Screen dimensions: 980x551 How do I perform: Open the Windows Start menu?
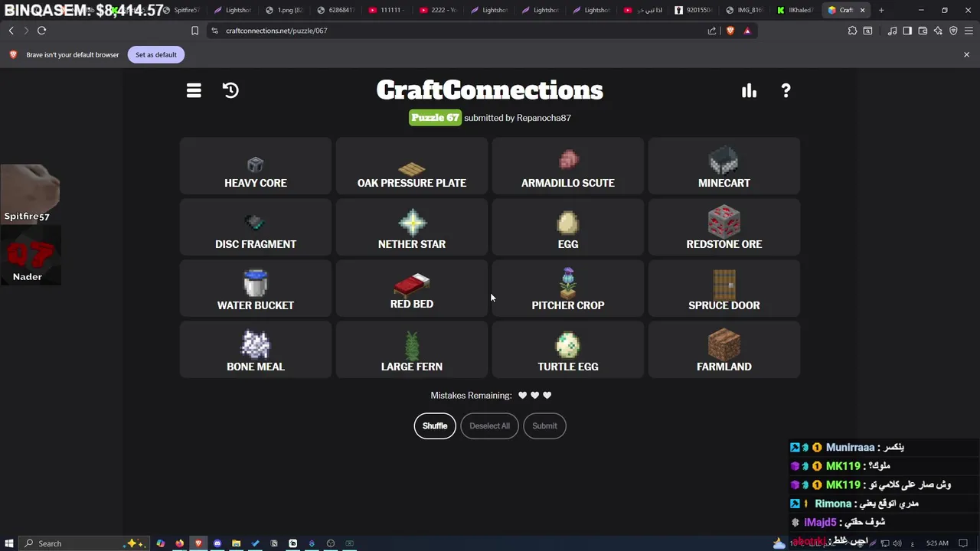click(10, 543)
